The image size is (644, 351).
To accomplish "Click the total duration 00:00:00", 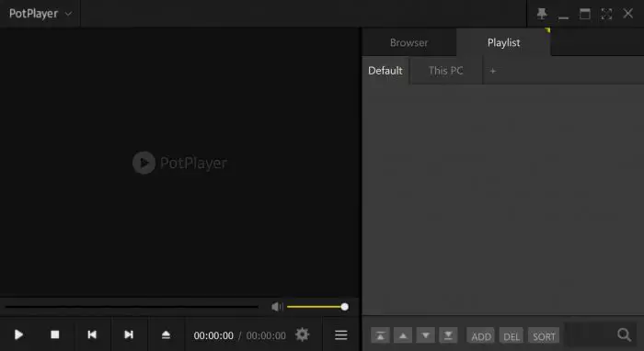I will tap(266, 335).
